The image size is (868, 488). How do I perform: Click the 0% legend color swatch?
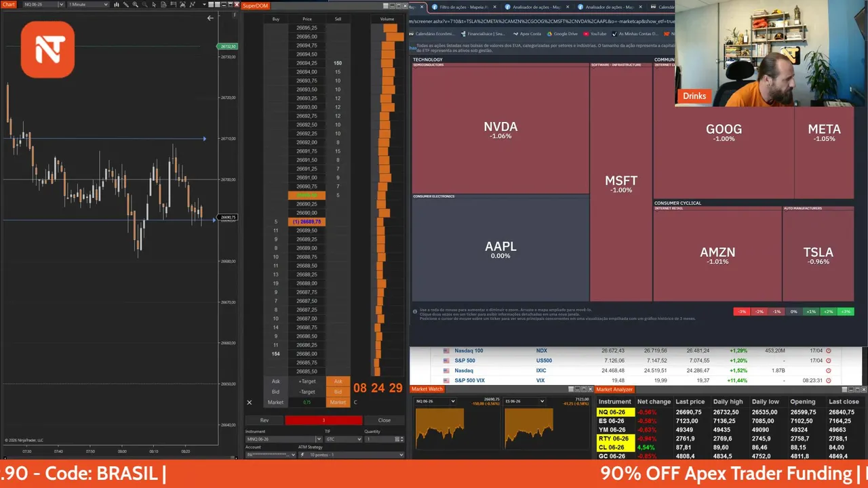pos(793,312)
